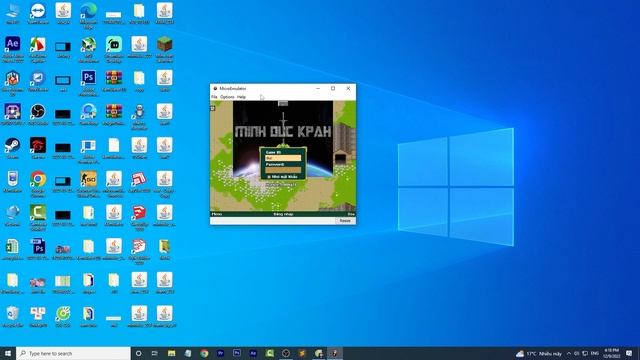Click the taskbar search box
The width and height of the screenshot is (640, 360).
point(73,353)
